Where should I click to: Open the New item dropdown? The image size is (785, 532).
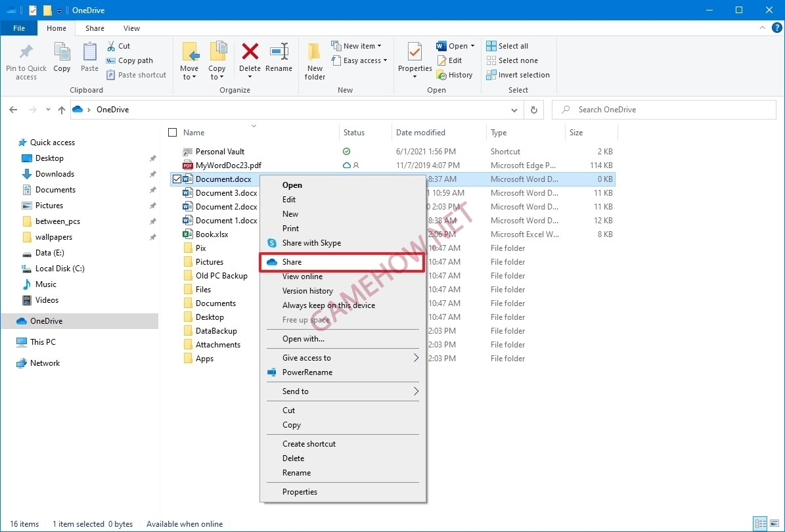[359, 45]
